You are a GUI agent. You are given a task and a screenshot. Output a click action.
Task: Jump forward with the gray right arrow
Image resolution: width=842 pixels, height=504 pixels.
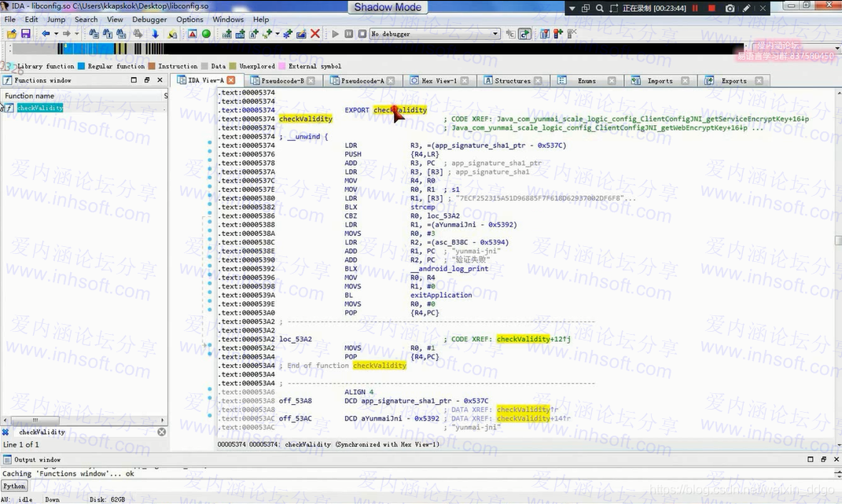tap(67, 34)
